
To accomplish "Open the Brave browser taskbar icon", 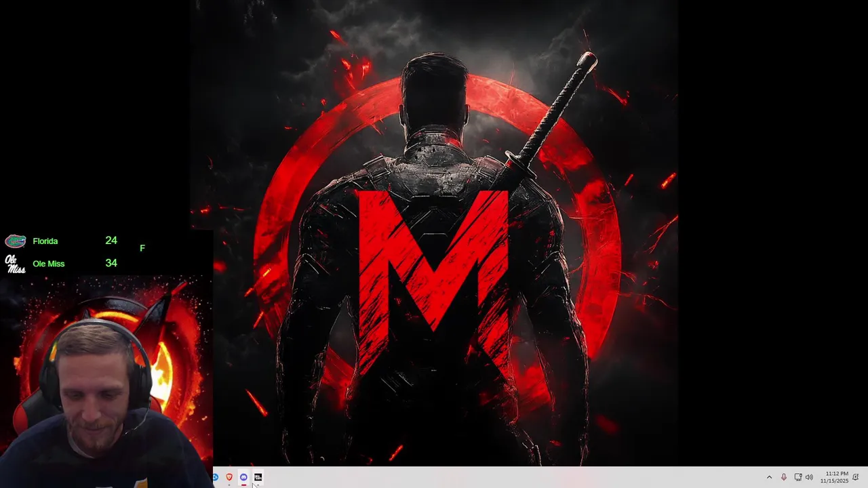I will 229,477.
